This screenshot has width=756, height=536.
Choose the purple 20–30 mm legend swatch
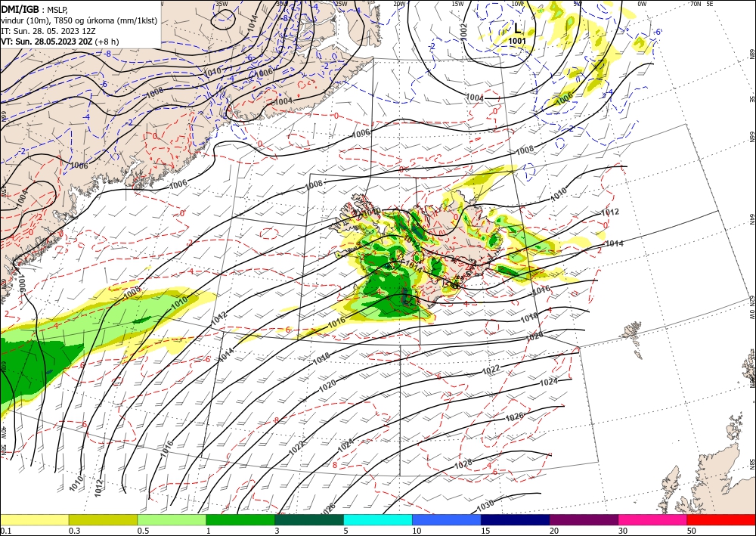pos(584,519)
